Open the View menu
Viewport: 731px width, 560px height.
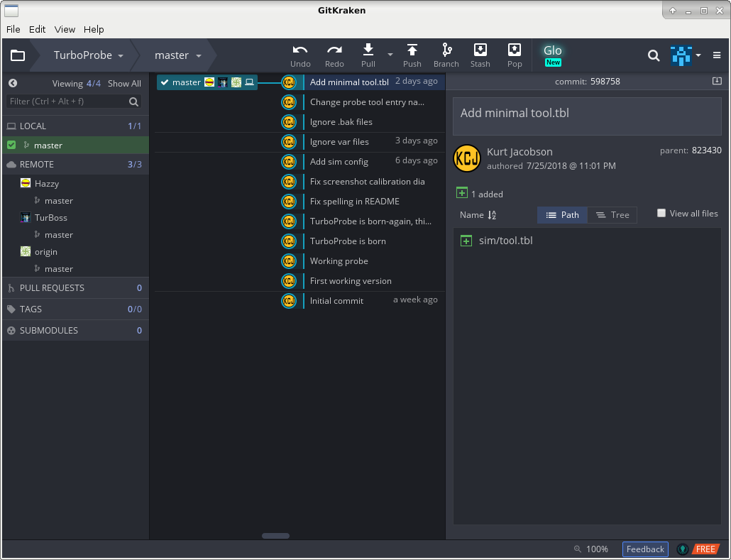tap(65, 29)
